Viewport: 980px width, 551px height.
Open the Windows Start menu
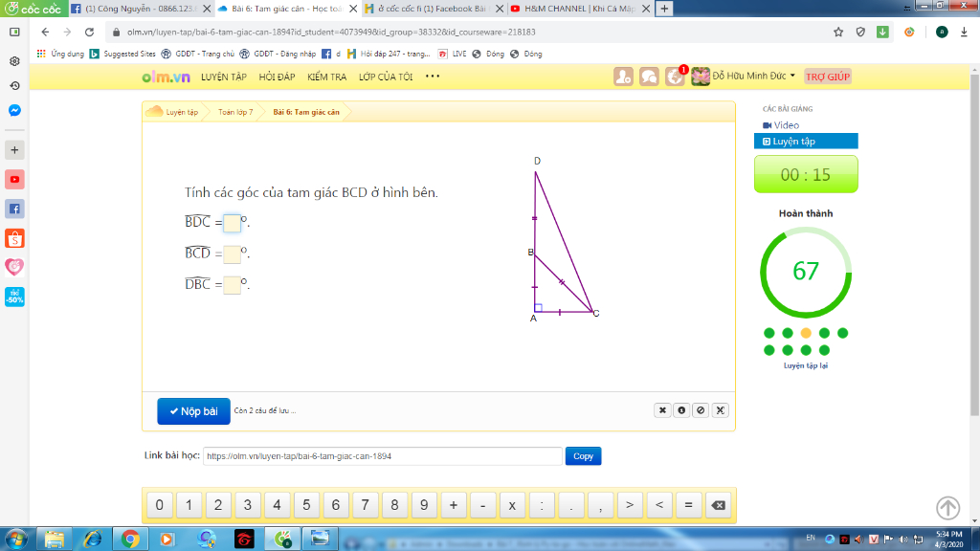[16, 539]
